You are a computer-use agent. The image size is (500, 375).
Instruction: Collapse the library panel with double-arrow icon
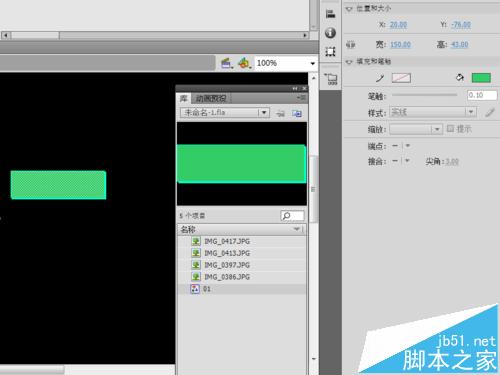[295, 88]
